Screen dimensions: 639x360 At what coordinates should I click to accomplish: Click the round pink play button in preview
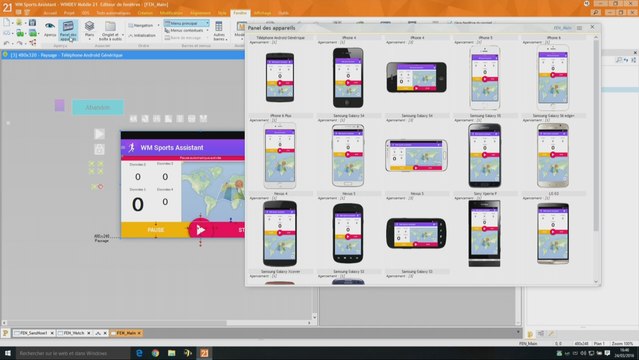(201, 230)
